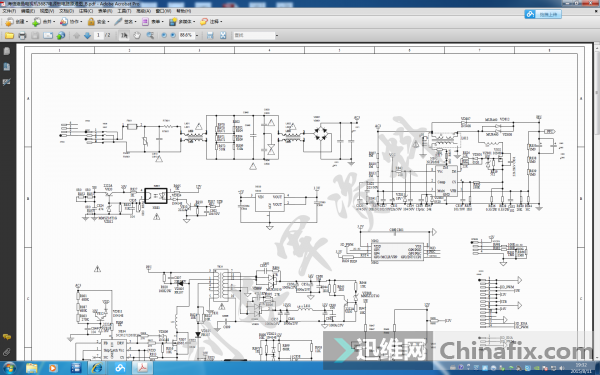Open the Help (帮助) menu

[x=184, y=11]
